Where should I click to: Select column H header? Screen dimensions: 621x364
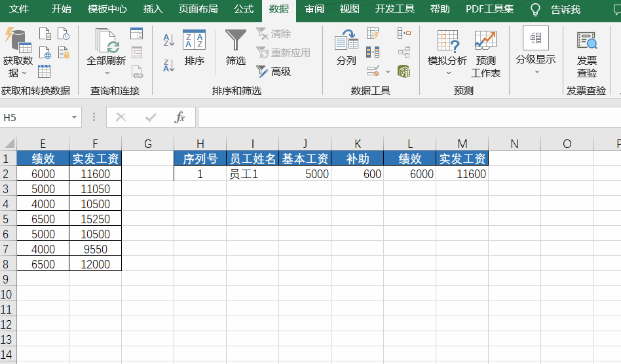coord(200,143)
